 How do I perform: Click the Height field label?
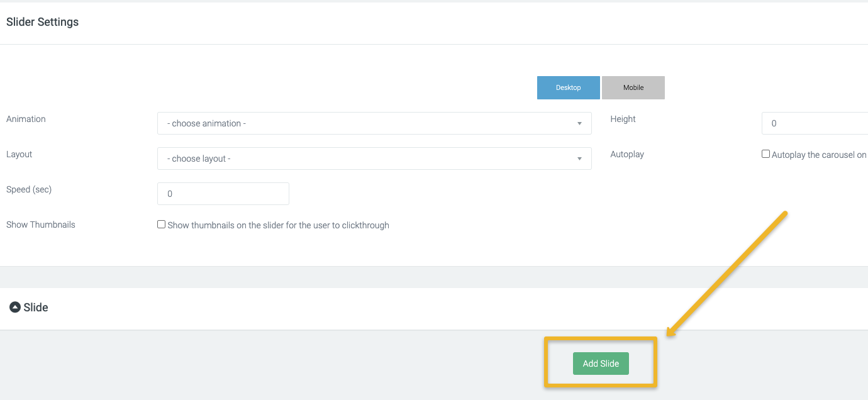coord(623,119)
